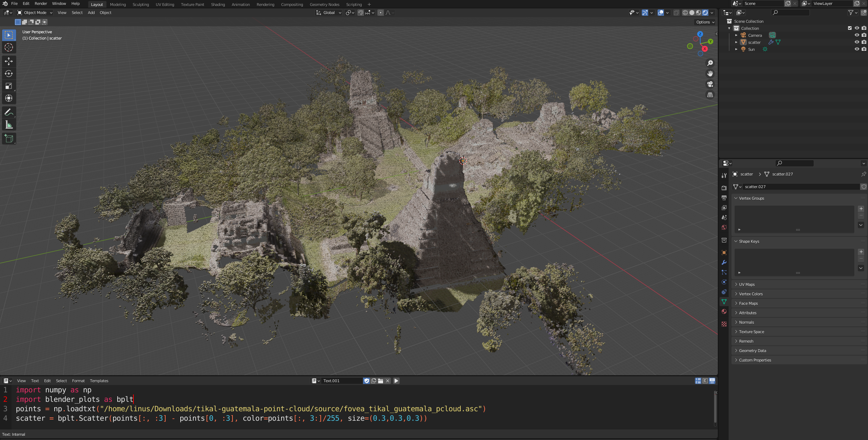Toggle camera view in viewport
Screen dimensions: 868x440
coord(710,84)
